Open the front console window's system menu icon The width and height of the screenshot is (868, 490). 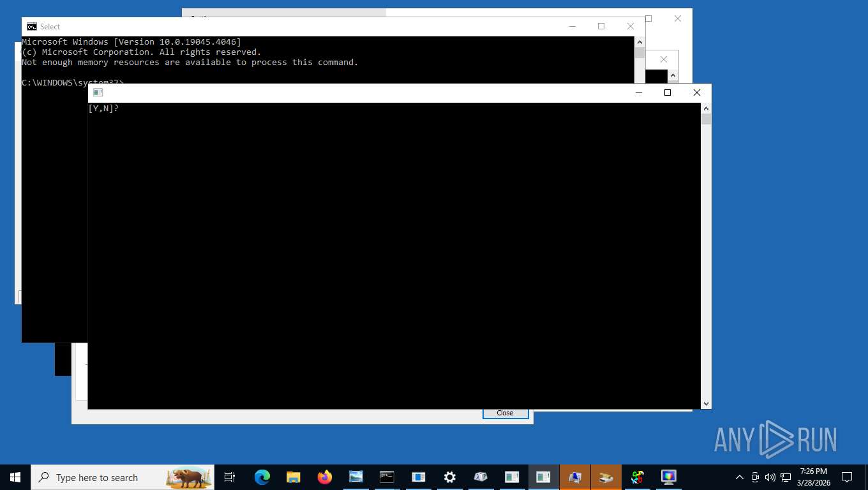click(98, 93)
